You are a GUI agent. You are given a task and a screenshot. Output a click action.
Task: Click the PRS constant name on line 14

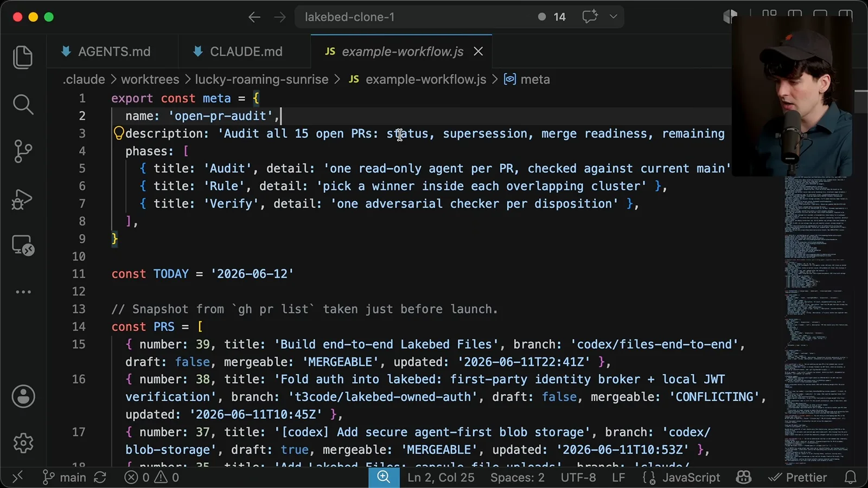click(164, 326)
